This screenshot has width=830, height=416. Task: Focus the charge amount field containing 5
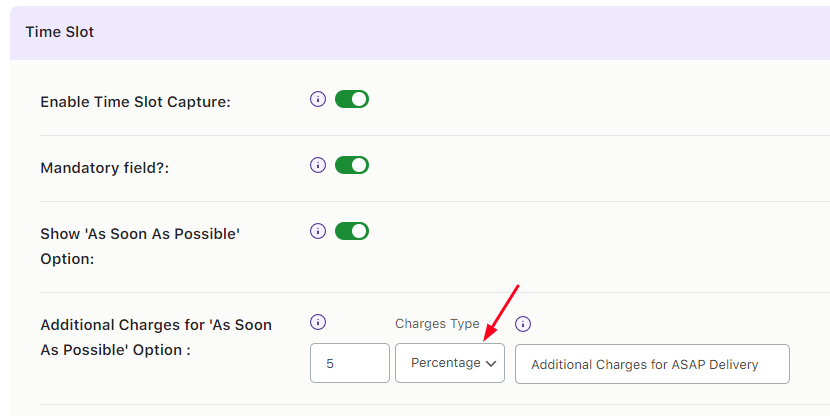click(349, 363)
